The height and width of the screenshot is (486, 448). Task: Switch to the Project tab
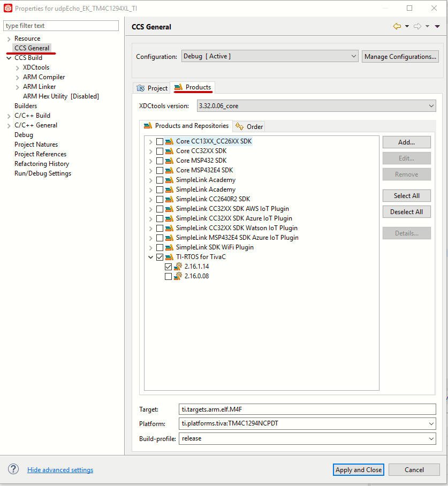[x=151, y=88]
